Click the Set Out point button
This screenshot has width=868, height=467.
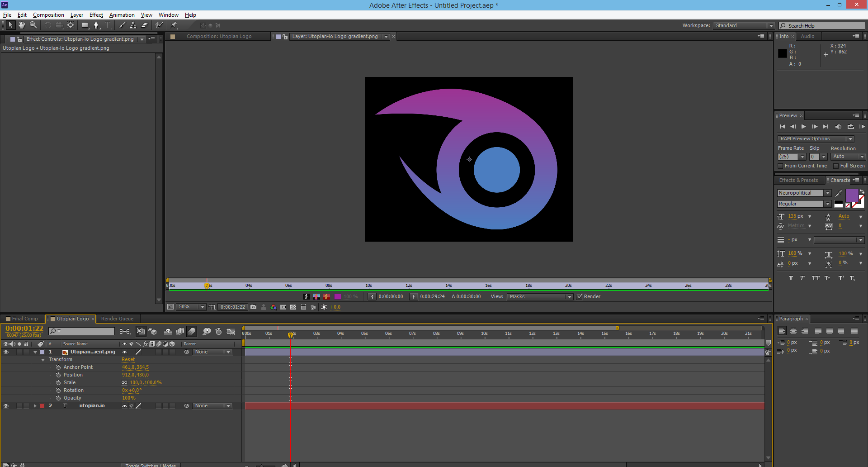coord(413,297)
